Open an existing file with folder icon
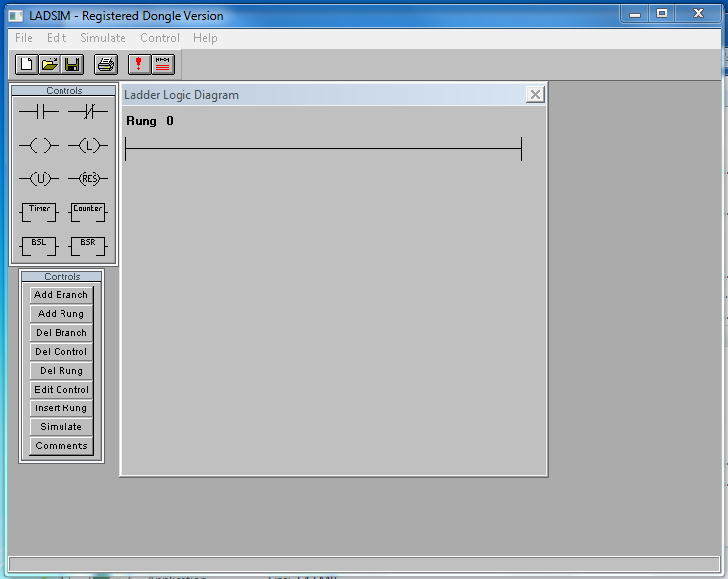 pyautogui.click(x=50, y=64)
